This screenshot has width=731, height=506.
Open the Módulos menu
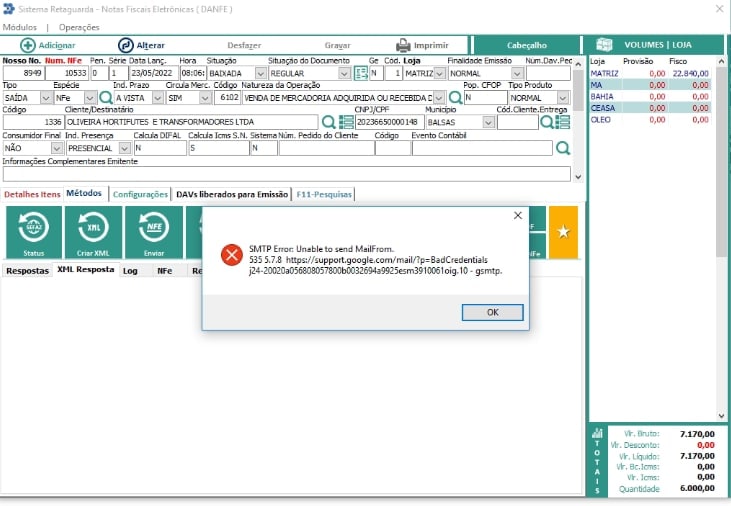pyautogui.click(x=20, y=27)
